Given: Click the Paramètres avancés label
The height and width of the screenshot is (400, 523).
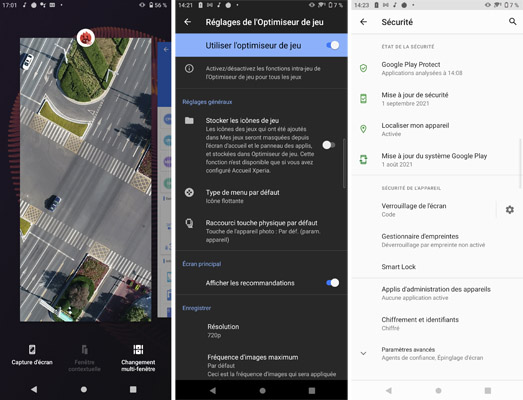Looking at the screenshot, I should click(x=408, y=349).
